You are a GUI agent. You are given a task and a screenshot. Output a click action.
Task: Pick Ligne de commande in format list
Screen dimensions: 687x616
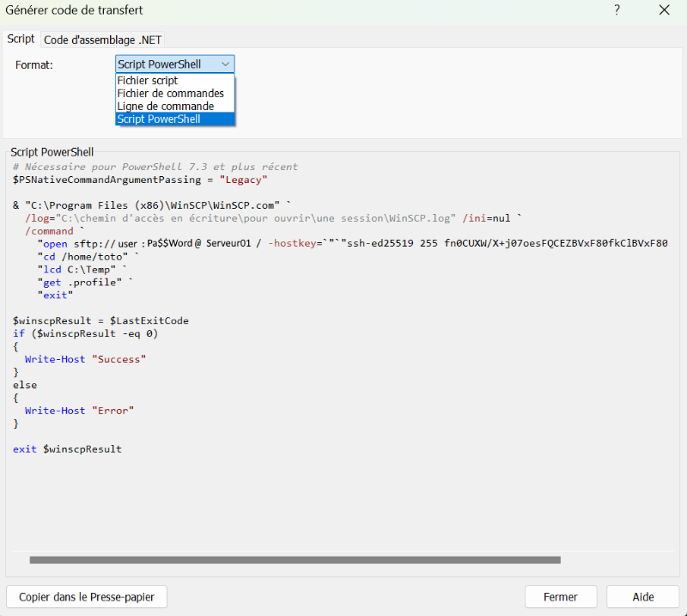pos(165,107)
